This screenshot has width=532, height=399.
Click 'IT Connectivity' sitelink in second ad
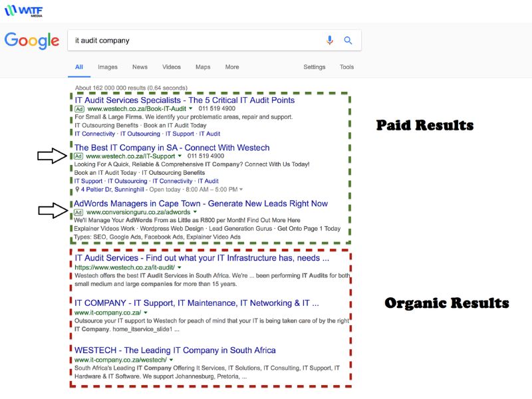(x=172, y=181)
